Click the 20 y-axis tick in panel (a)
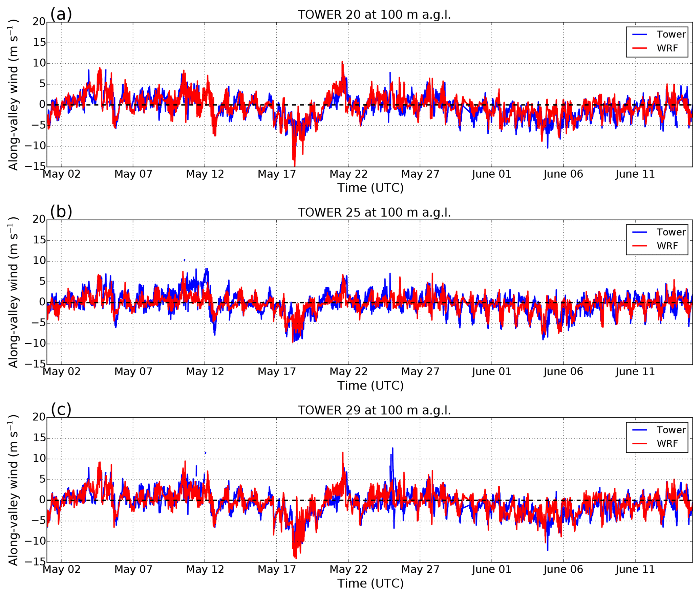Screen dimensions: 700x596 click(39, 22)
